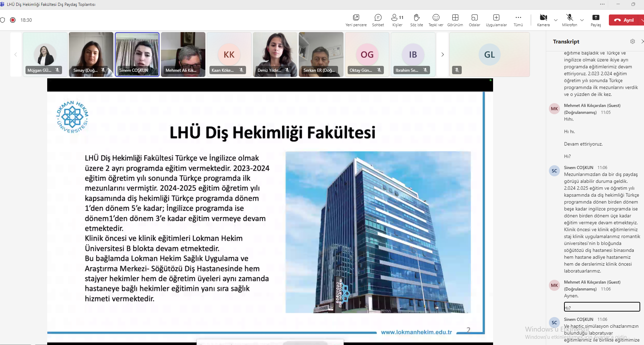Click Sinem COŞKUN name at 11:06 long entry
The image size is (644, 345).
579,168
